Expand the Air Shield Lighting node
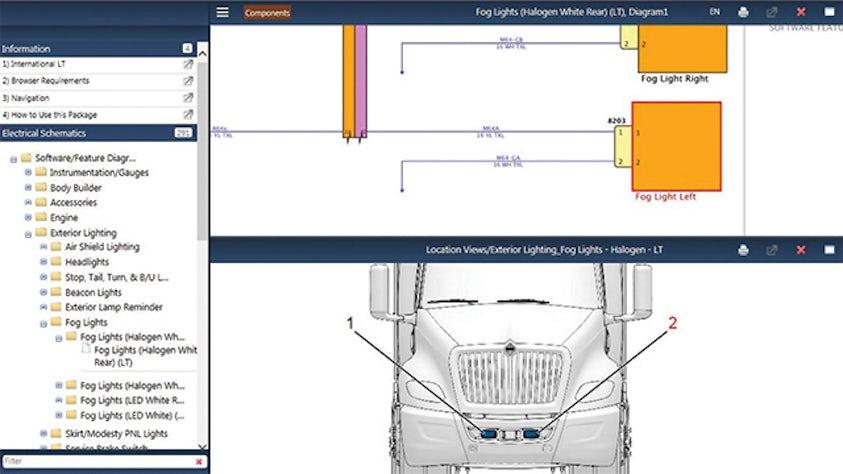The width and height of the screenshot is (843, 474). point(44,247)
